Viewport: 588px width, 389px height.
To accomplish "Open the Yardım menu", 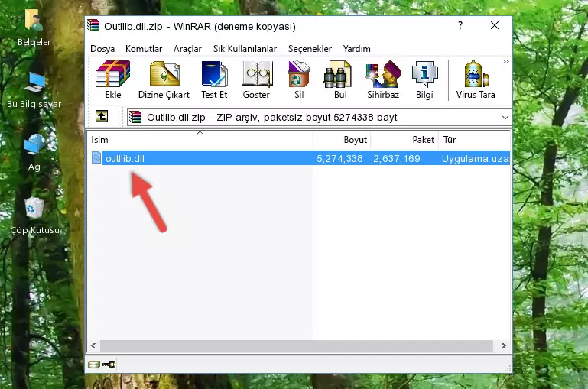I will (356, 49).
